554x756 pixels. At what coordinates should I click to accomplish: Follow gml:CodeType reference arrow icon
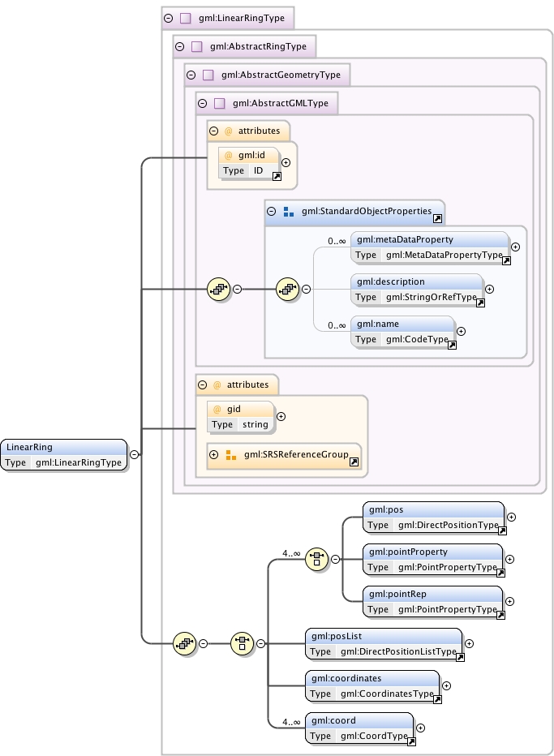(x=452, y=346)
